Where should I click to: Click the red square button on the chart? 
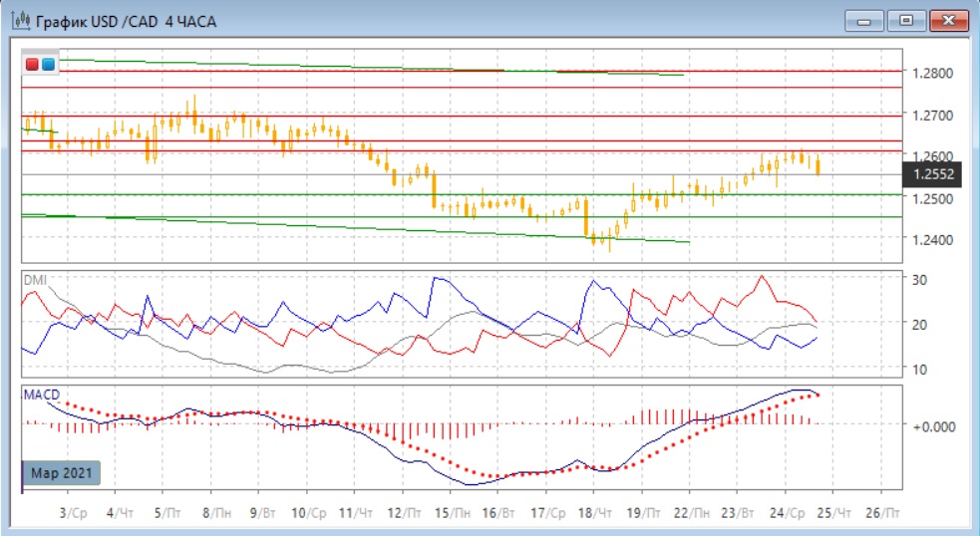(32, 65)
